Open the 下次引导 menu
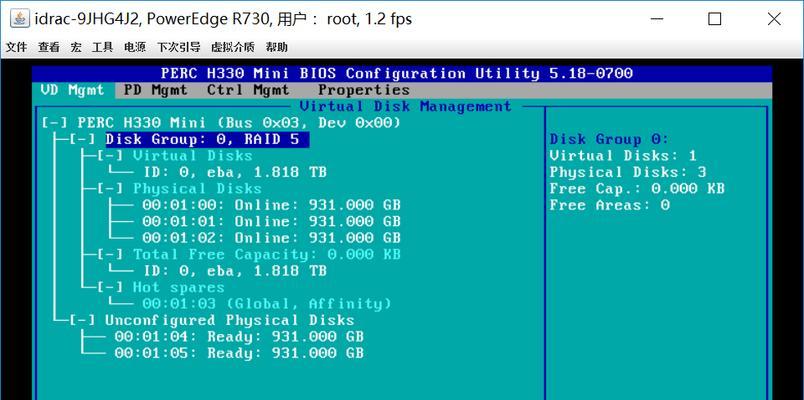The image size is (804, 400). (178, 47)
